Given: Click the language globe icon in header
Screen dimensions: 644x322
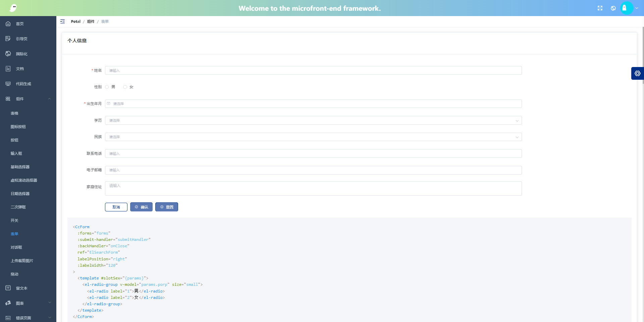Looking at the screenshot, I should pos(613,8).
